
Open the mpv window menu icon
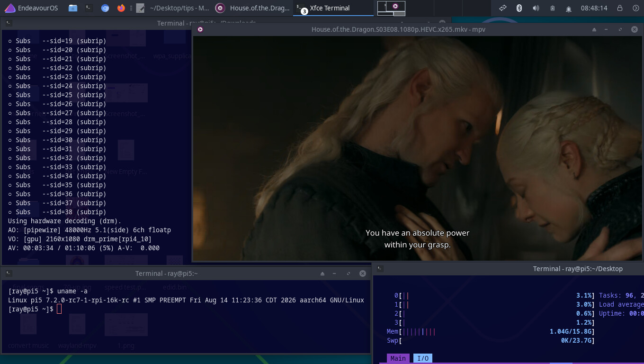pyautogui.click(x=200, y=29)
